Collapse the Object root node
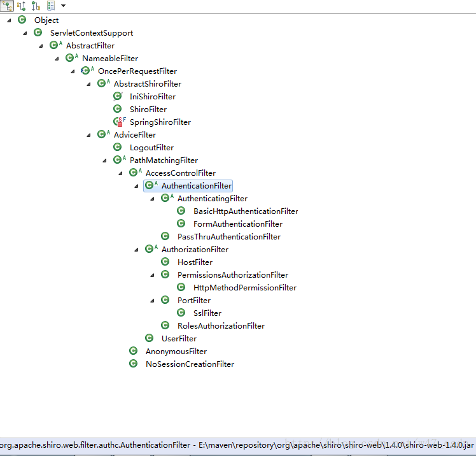Viewport: 476px width, 456px height. 9,20
